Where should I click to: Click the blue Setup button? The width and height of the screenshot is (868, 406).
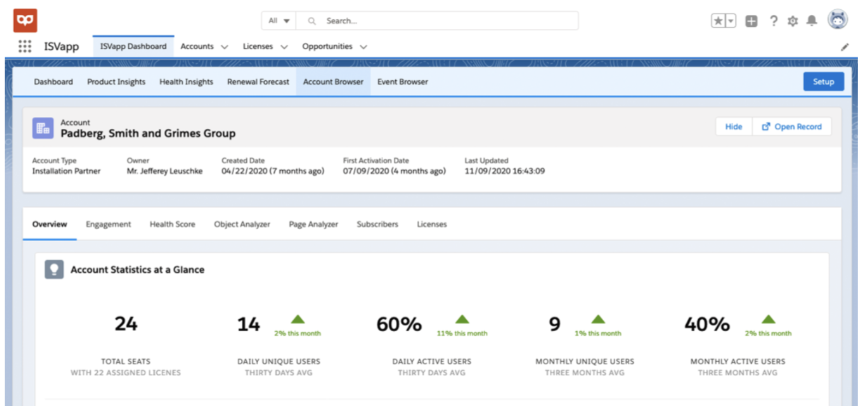[823, 82]
